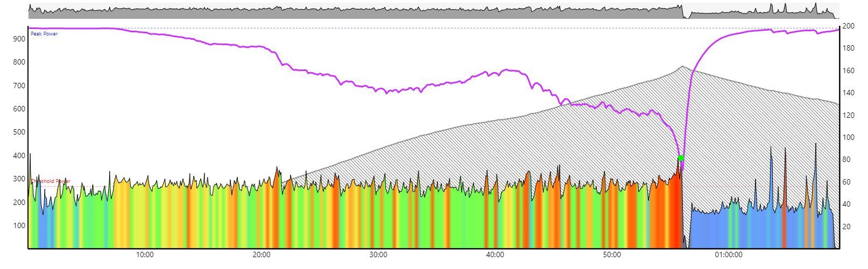The width and height of the screenshot is (868, 269).
Task: Click the 700 value on the left power axis
Action: (x=19, y=86)
